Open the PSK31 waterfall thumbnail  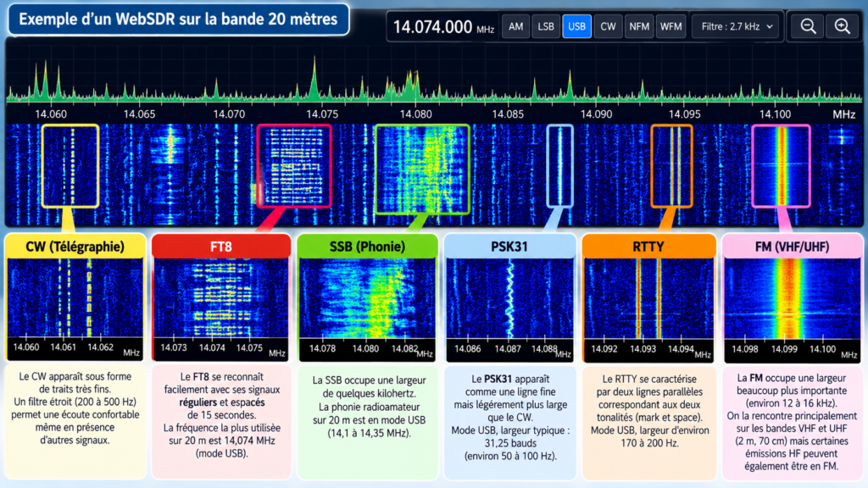[509, 299]
